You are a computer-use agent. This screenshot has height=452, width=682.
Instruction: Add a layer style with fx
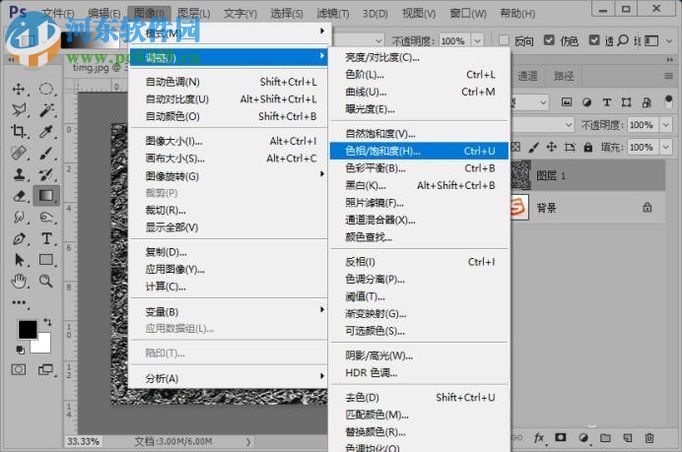click(x=539, y=438)
